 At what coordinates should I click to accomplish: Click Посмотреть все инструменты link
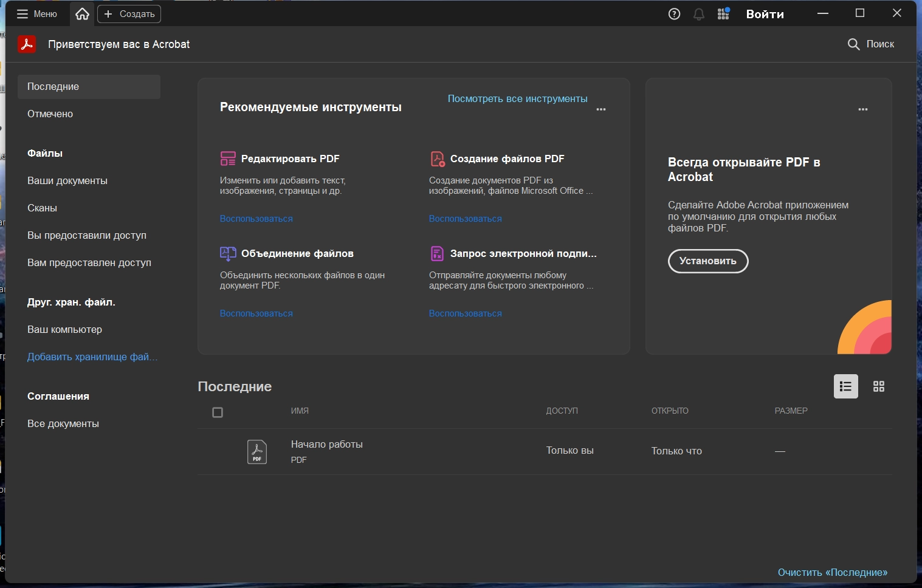517,98
